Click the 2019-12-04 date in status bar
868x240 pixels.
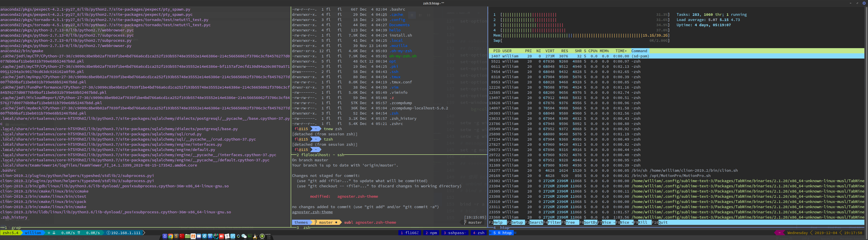click(826, 233)
